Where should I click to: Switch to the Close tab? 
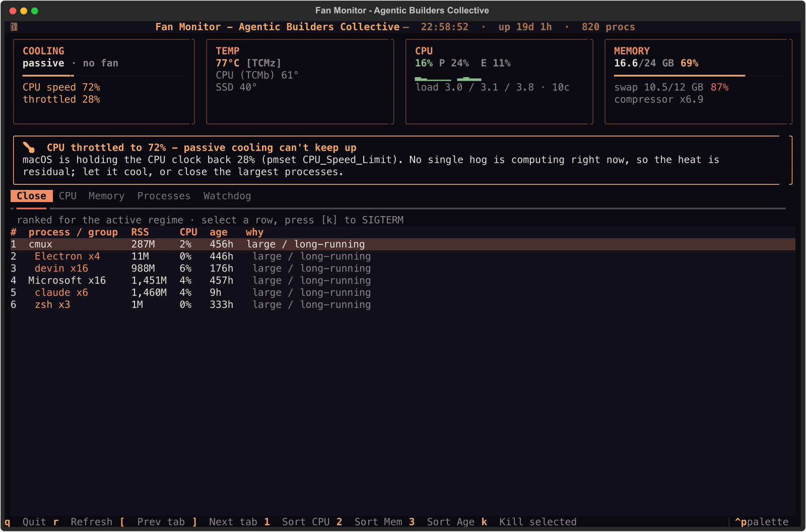(31, 196)
